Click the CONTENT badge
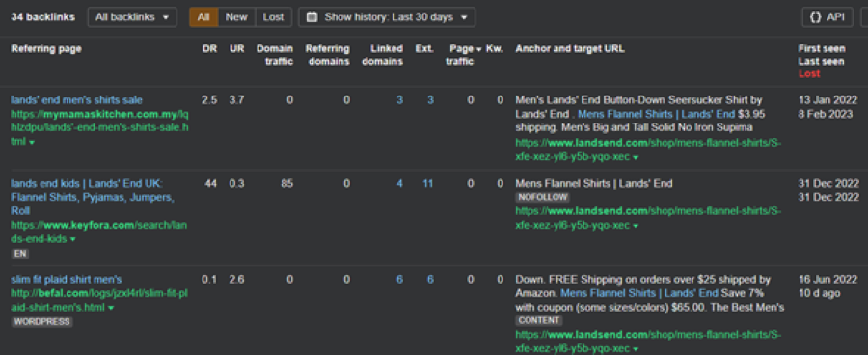 [x=539, y=320]
